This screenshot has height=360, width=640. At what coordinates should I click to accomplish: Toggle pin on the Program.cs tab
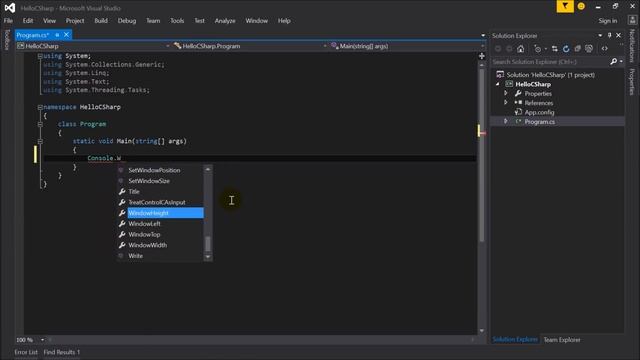tap(57, 35)
